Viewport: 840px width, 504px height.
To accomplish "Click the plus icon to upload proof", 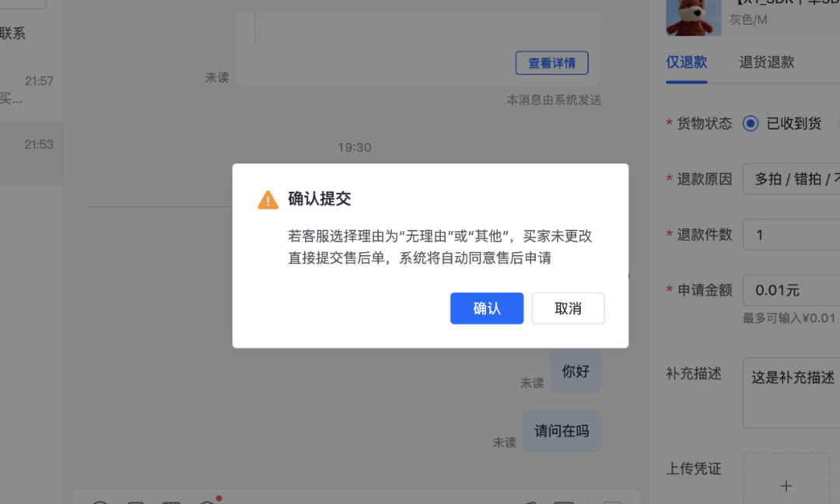I will (x=786, y=486).
